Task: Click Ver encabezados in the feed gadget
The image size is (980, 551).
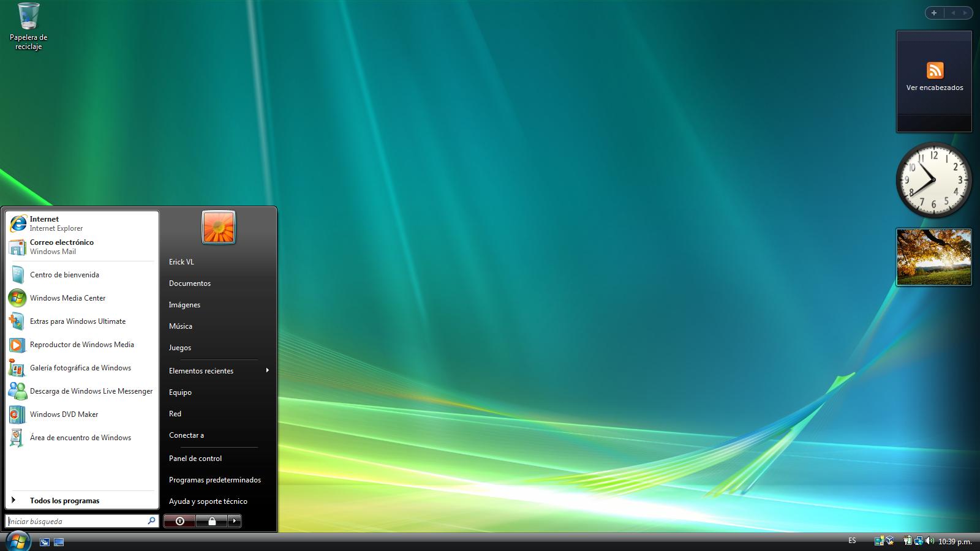Action: pos(934,87)
